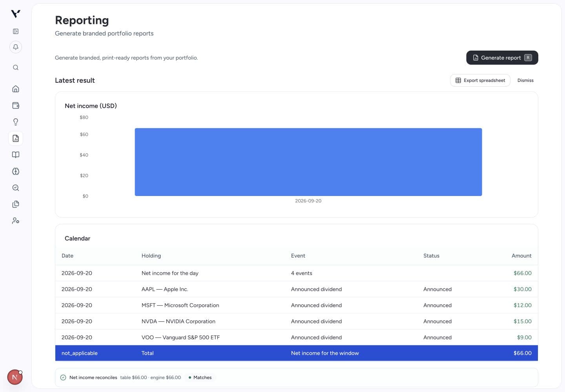
Task: Click the Amount column header
Action: click(521, 256)
